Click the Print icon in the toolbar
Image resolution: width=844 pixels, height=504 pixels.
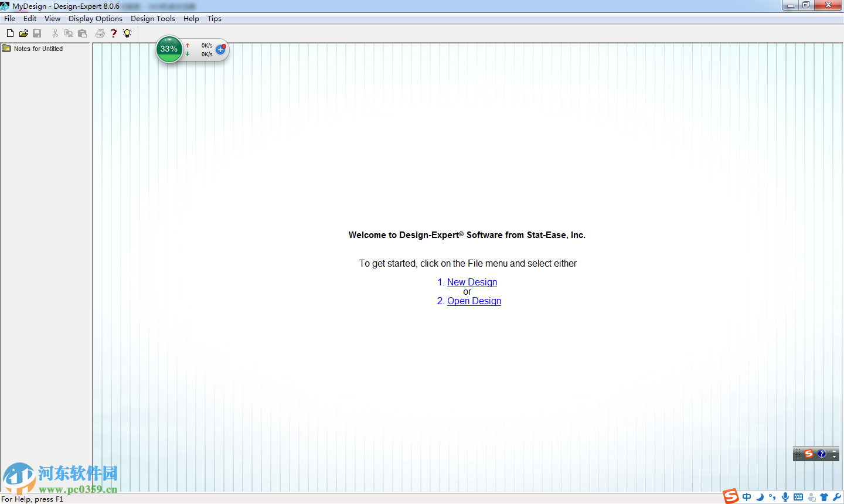point(100,33)
